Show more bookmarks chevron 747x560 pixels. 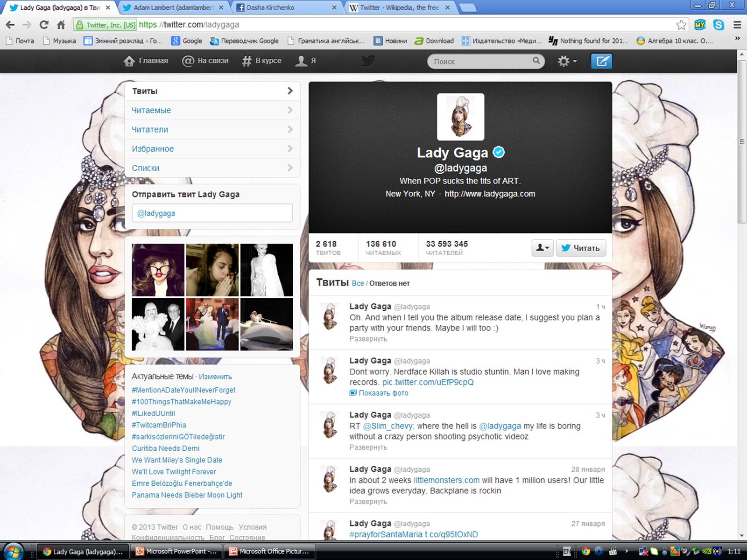738,39
